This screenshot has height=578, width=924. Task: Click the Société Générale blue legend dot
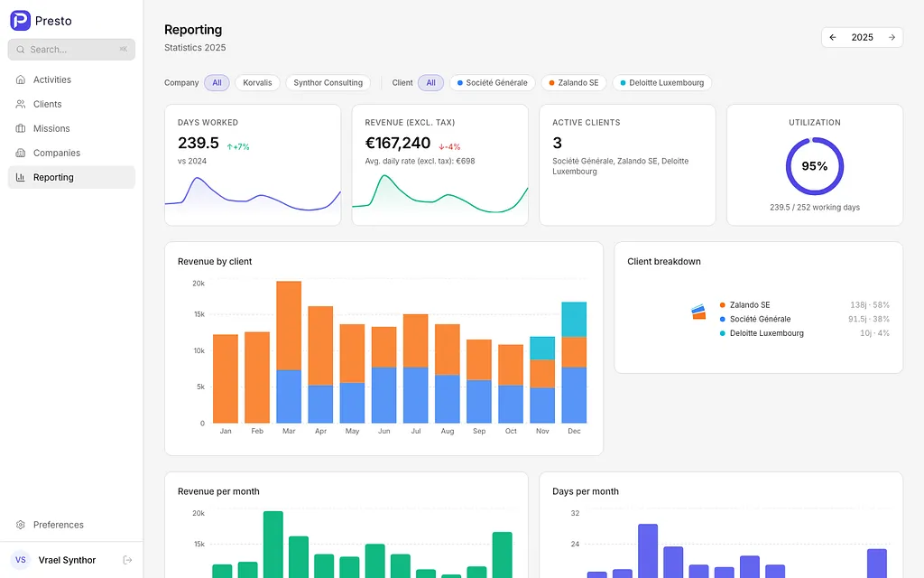click(x=723, y=319)
